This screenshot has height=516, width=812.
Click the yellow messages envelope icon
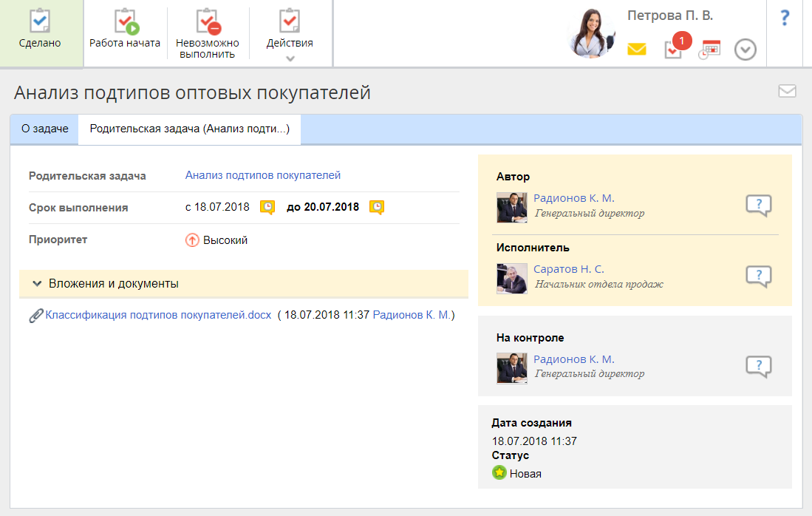(636, 50)
